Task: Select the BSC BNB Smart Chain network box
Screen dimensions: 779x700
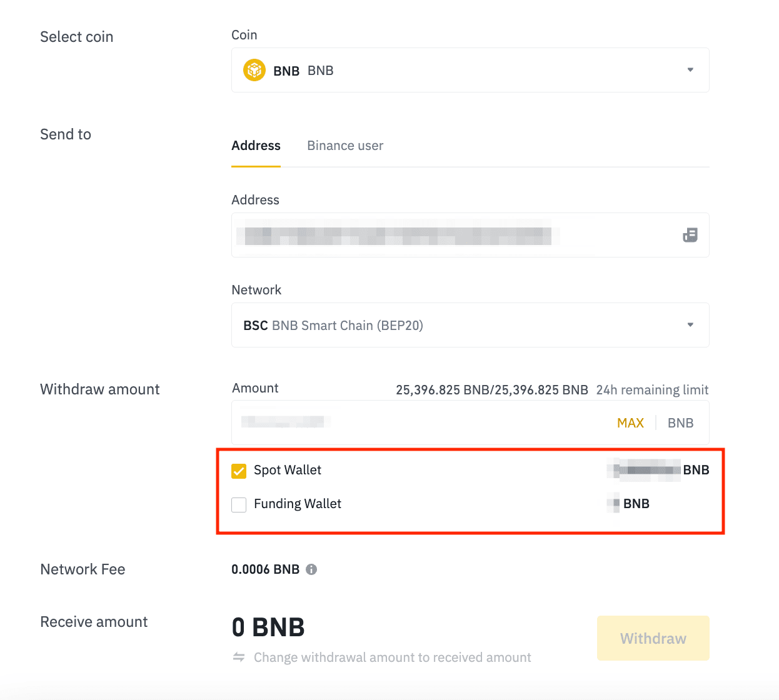Action: 438,325
